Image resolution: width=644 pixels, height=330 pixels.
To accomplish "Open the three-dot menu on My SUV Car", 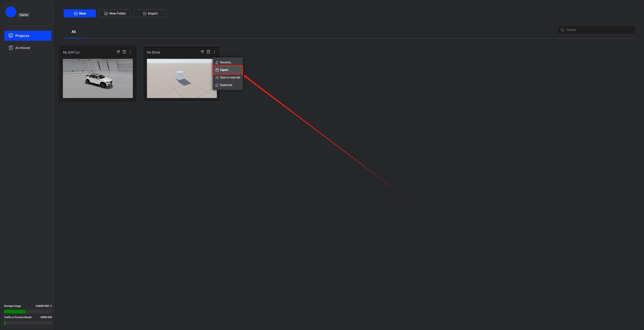I will pyautogui.click(x=130, y=52).
